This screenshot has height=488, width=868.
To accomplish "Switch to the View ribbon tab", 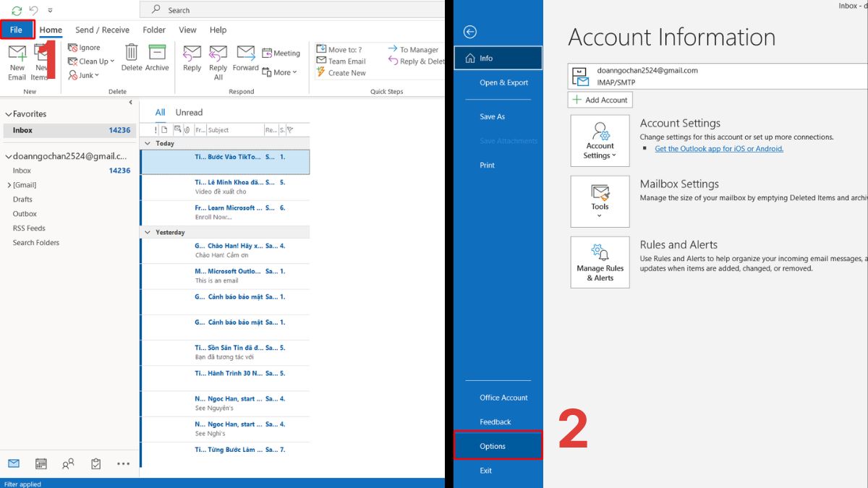I will (187, 30).
